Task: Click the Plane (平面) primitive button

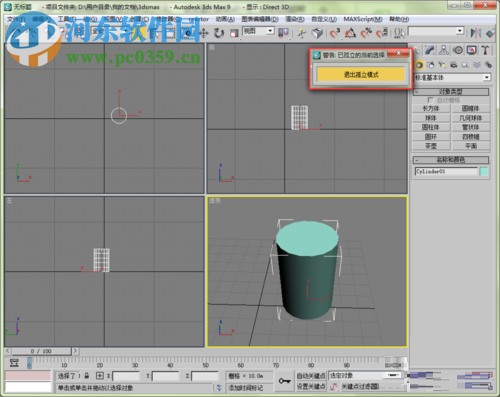Action: point(471,146)
